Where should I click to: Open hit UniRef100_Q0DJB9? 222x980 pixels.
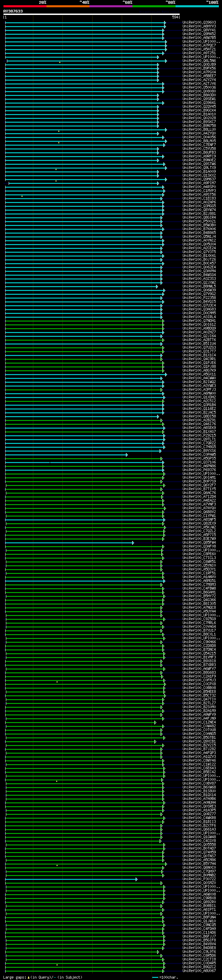199,64
